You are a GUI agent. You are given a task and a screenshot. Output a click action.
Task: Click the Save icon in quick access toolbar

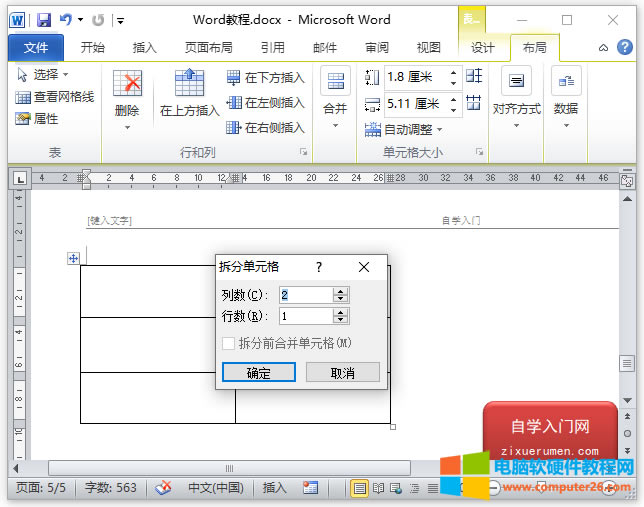[44, 20]
